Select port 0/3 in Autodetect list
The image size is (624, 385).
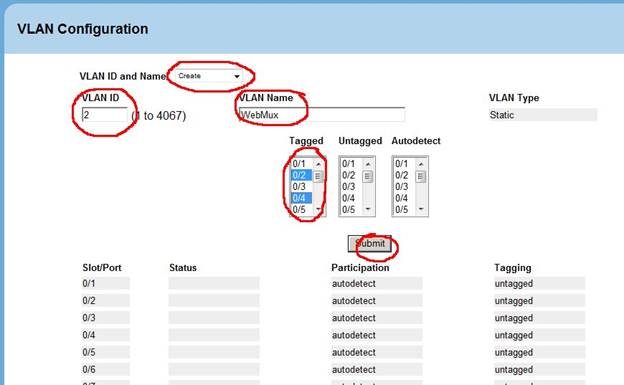point(404,187)
